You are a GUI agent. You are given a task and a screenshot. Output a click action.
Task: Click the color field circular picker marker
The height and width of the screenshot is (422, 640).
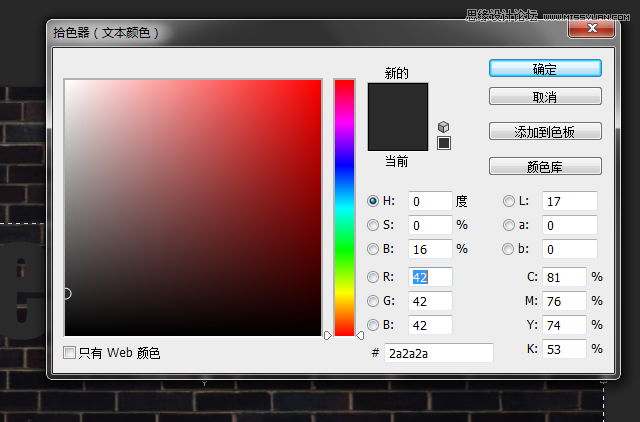66,293
